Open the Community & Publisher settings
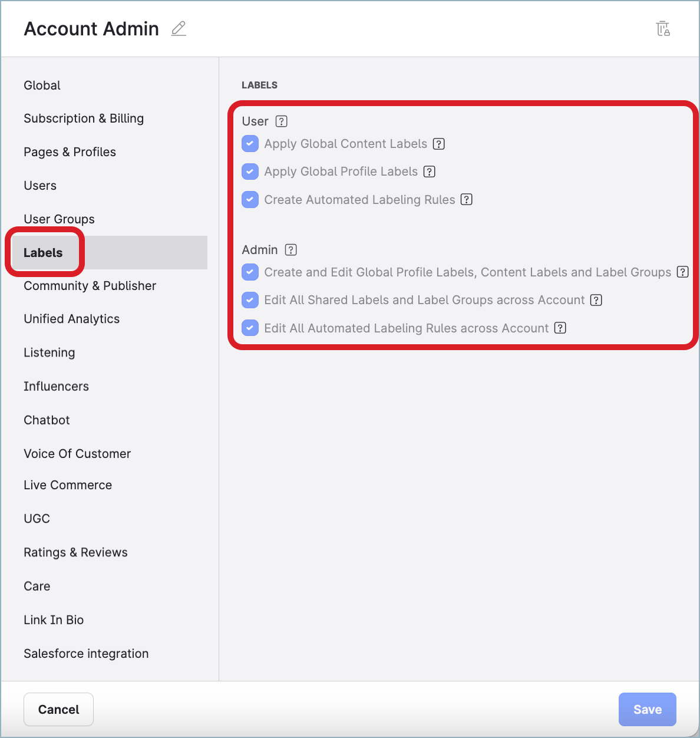700x738 pixels. click(90, 286)
